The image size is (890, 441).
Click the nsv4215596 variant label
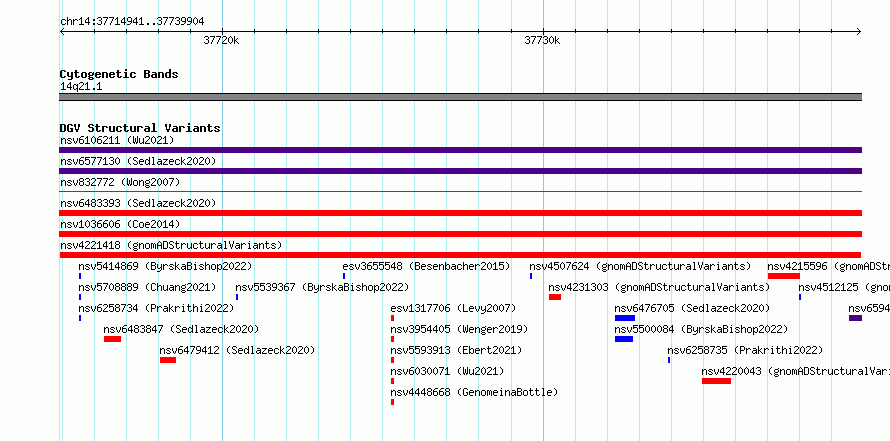[x=829, y=266]
